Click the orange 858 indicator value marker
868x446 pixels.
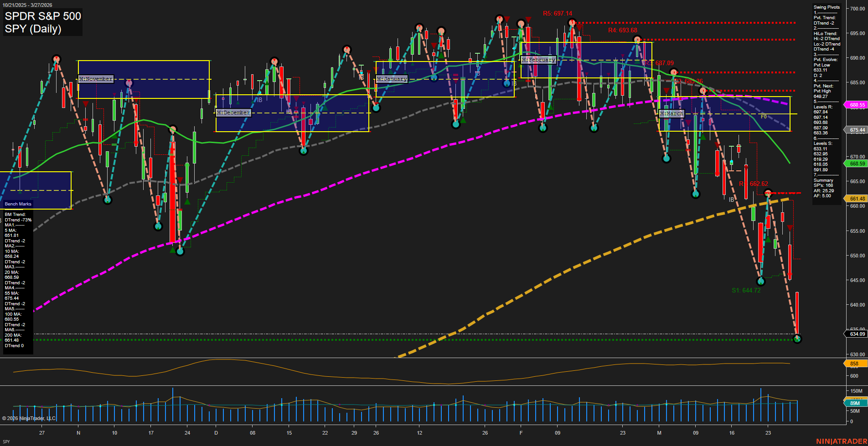(854, 364)
